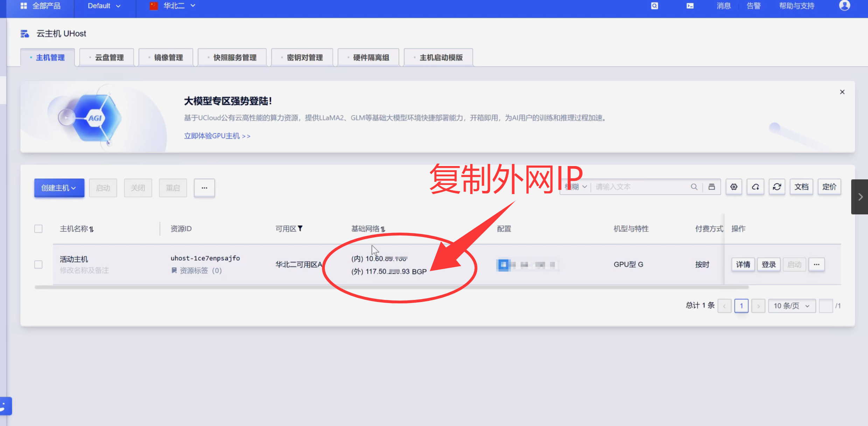Open 告警 in top bar
The height and width of the screenshot is (426, 868).
point(754,6)
